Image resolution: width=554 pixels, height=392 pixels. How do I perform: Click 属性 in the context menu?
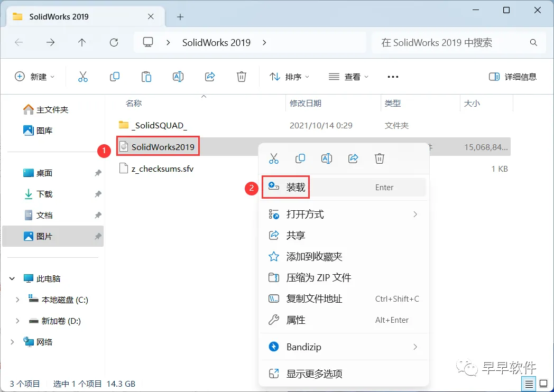coord(344,320)
